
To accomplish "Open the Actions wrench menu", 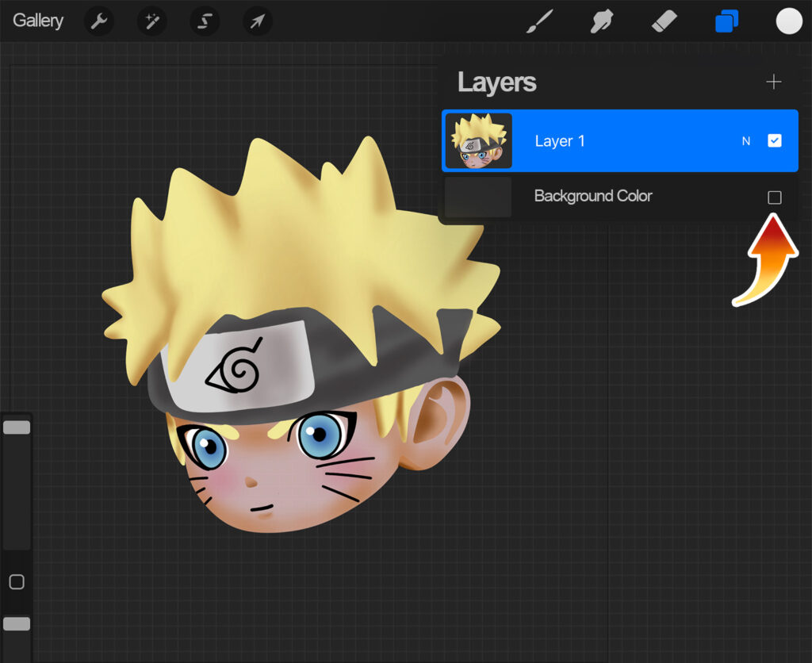I will pos(99,21).
